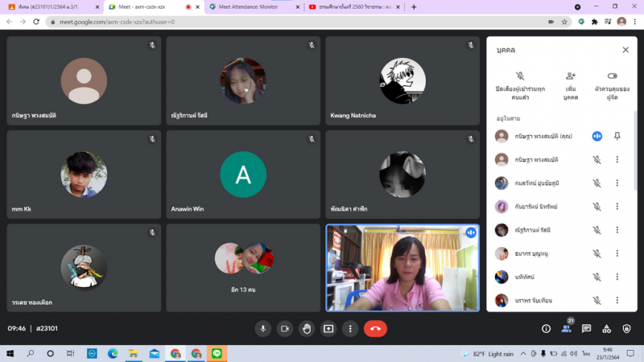Open the meeting details info icon

546,328
